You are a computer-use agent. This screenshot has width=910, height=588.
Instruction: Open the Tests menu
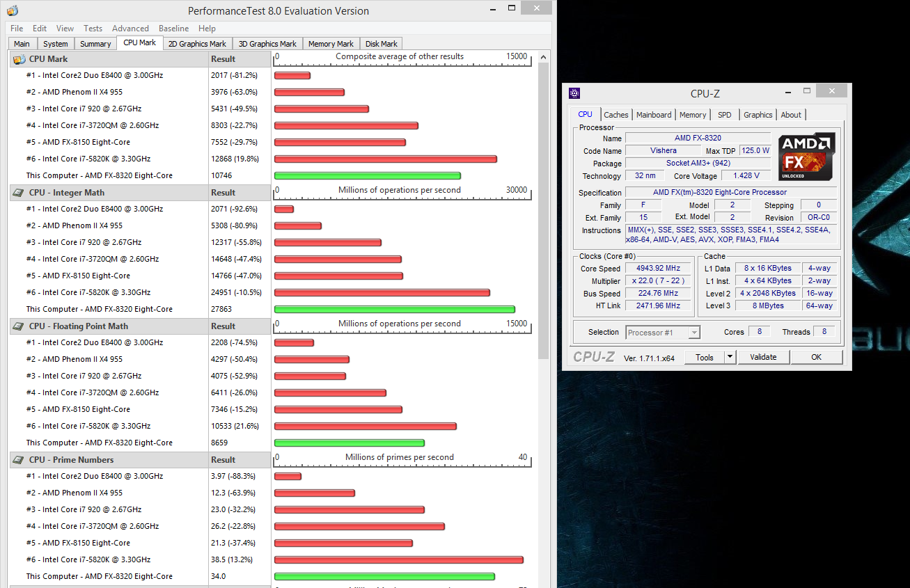[93, 29]
